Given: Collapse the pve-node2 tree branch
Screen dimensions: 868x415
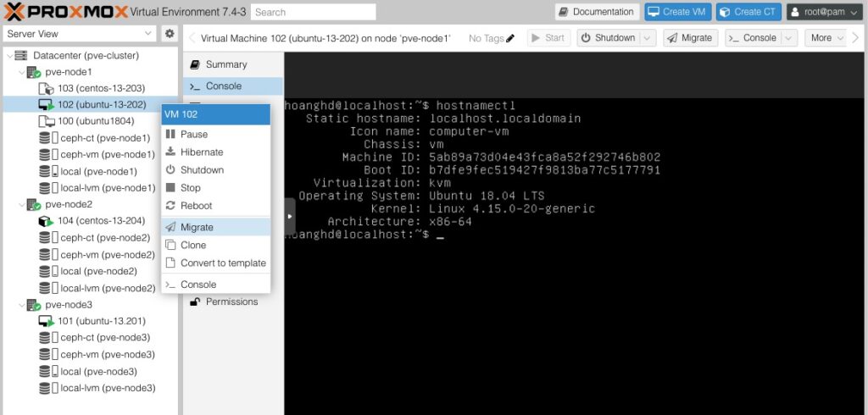Looking at the screenshot, I should point(21,205).
